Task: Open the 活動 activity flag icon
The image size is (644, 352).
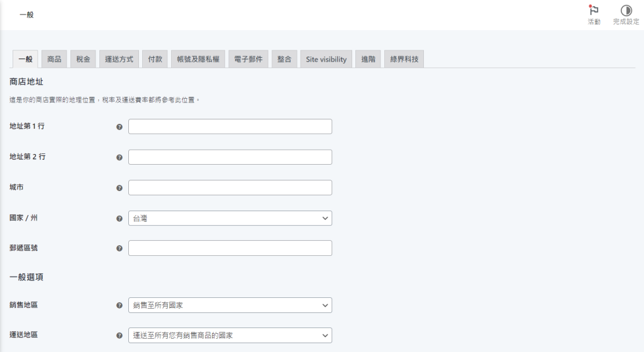Action: point(594,10)
